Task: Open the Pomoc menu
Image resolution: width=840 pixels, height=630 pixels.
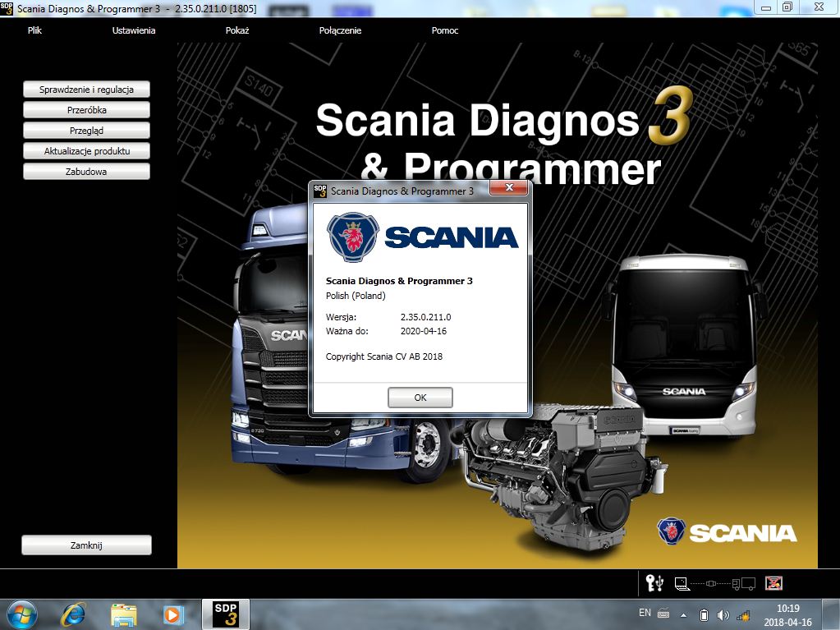Action: (x=445, y=30)
